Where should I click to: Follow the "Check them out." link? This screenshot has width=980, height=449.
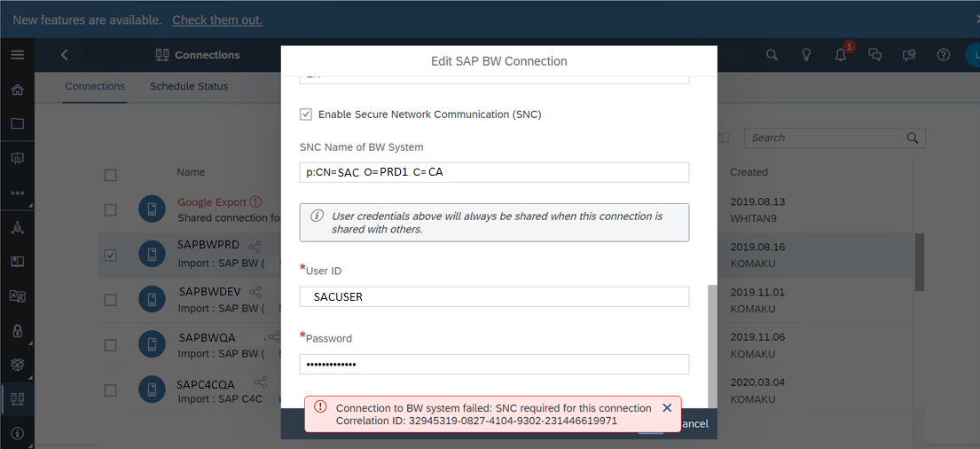pyautogui.click(x=217, y=20)
